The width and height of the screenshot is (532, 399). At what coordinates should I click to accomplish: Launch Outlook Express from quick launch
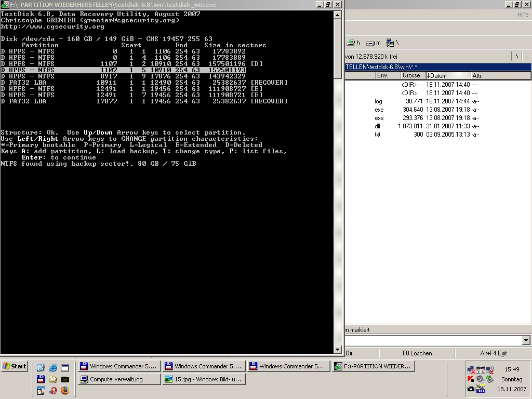pyautogui.click(x=41, y=367)
